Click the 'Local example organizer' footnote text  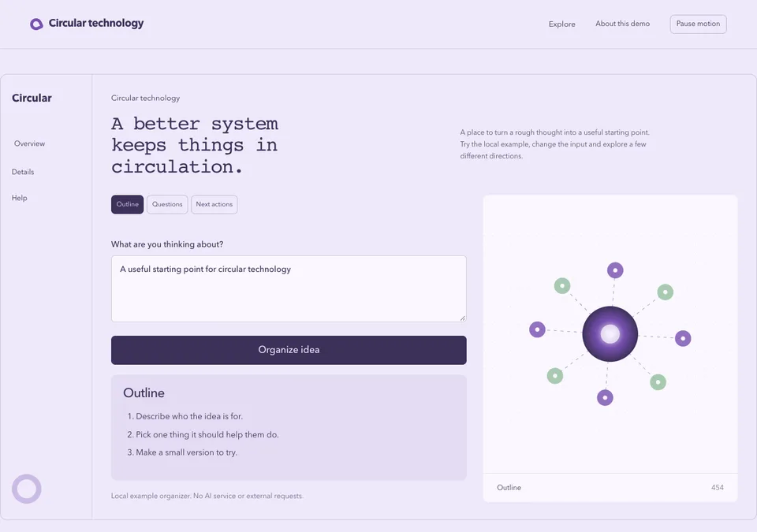[x=207, y=496]
